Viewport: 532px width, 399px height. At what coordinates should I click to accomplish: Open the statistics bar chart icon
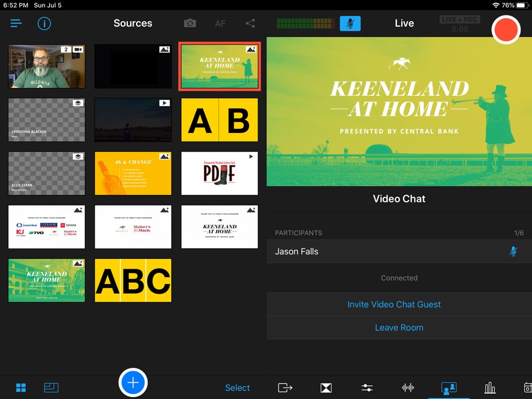[x=489, y=387]
